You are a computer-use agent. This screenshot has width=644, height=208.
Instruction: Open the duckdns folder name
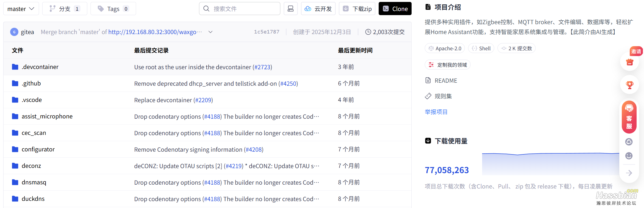pyautogui.click(x=33, y=199)
